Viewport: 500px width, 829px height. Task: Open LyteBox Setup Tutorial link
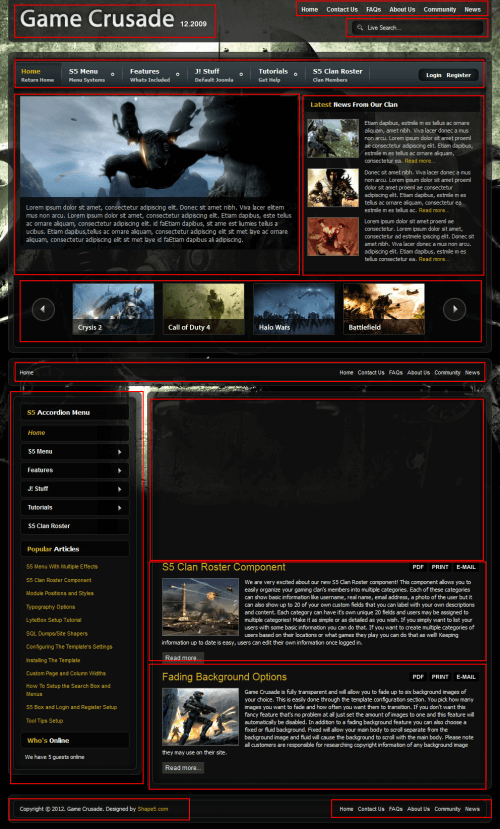pyautogui.click(x=54, y=620)
